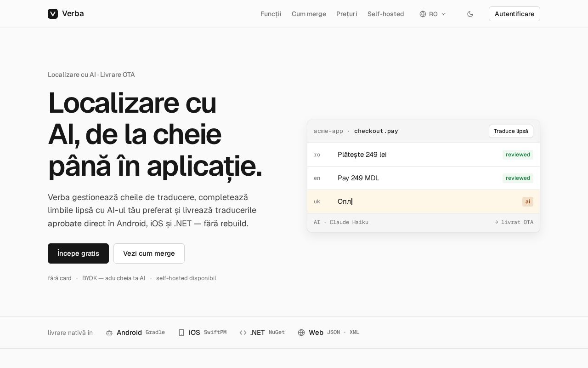
Task: Click the uk language code label
Action: pos(317,201)
